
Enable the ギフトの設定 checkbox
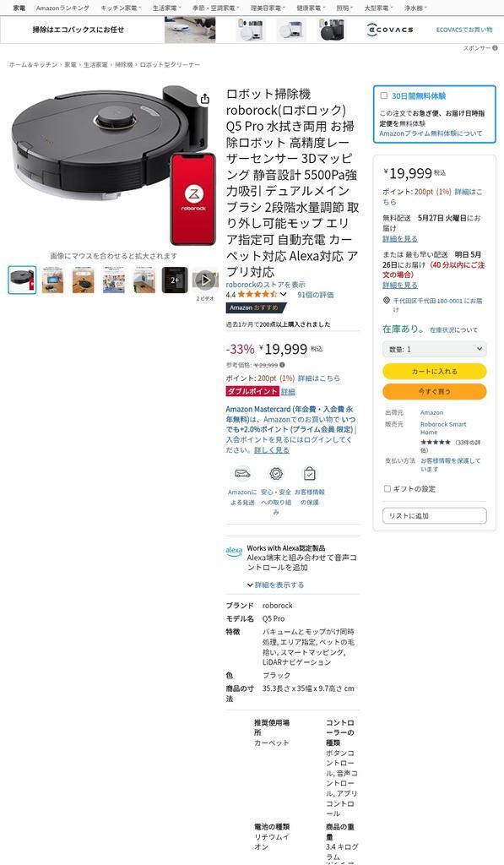point(387,489)
